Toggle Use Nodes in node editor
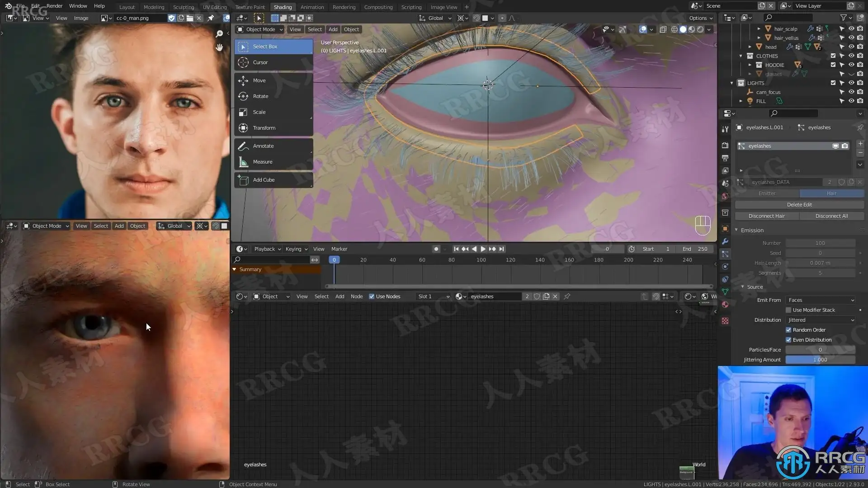Viewport: 868px width, 488px height. click(x=372, y=296)
